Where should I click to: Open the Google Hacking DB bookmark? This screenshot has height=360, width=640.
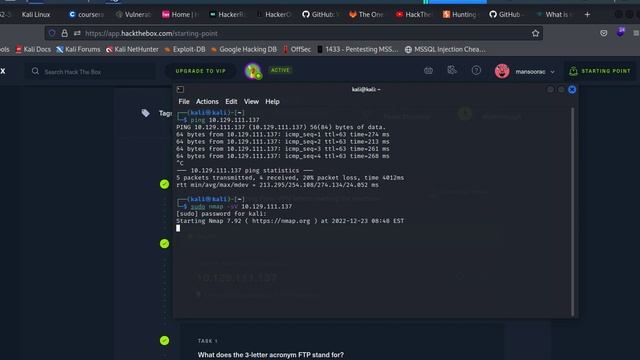coord(244,49)
